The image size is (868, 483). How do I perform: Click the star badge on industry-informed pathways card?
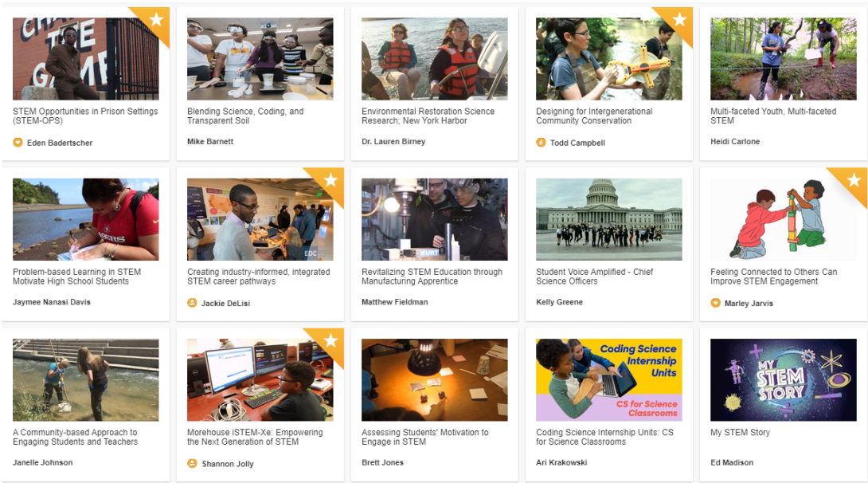[x=330, y=181]
